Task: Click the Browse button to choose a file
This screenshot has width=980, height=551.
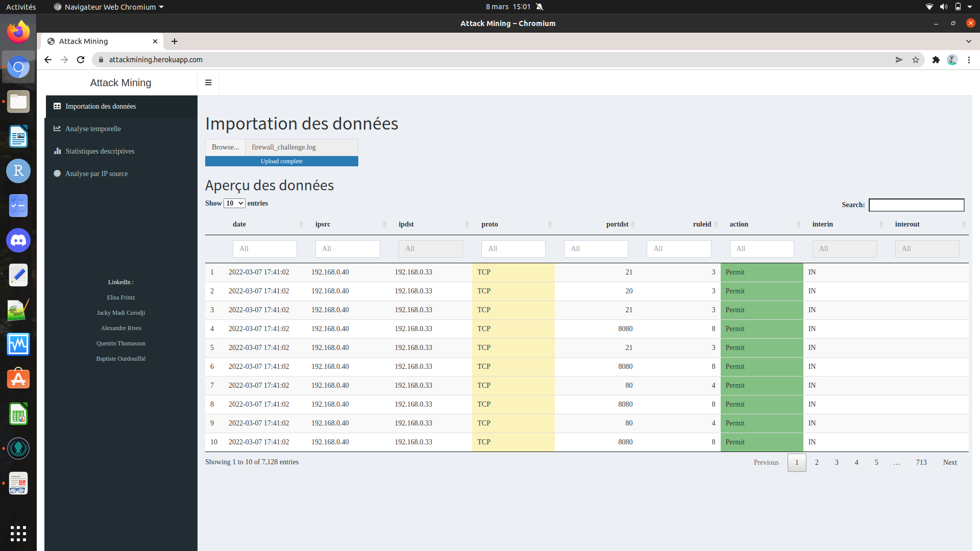Action: pyautogui.click(x=225, y=147)
